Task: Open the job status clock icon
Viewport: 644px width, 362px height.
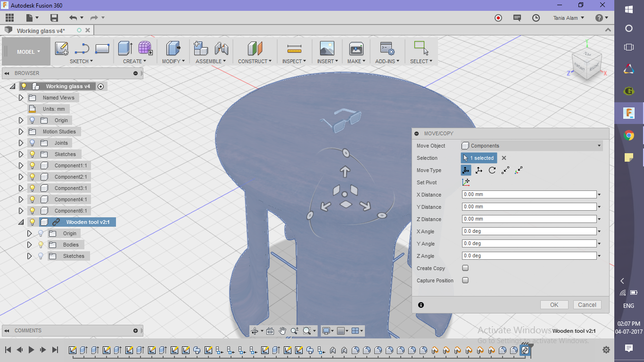Action: pos(536,18)
